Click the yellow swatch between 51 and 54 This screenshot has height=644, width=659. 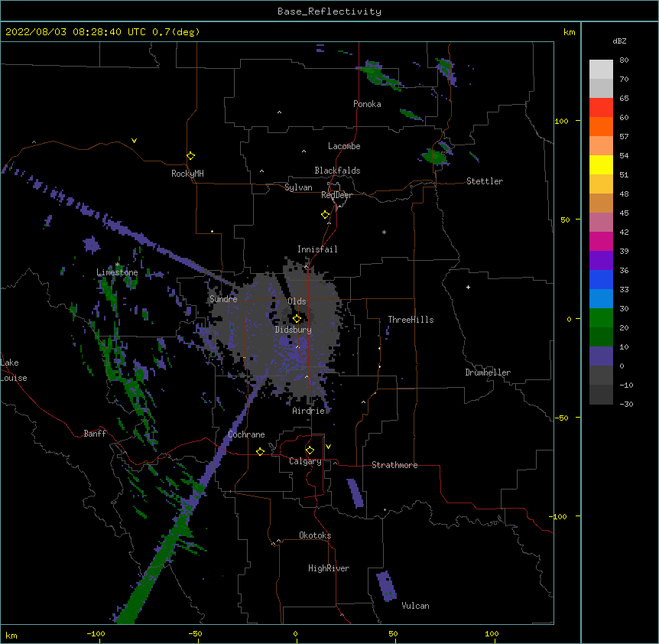tap(601, 164)
